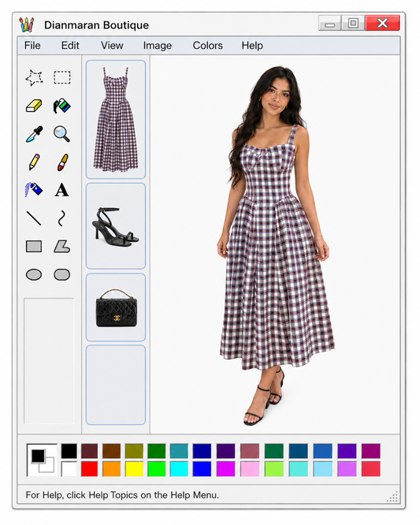Pick the olive color swatch
Image resolution: width=420 pixels, height=525 pixels.
[134, 451]
